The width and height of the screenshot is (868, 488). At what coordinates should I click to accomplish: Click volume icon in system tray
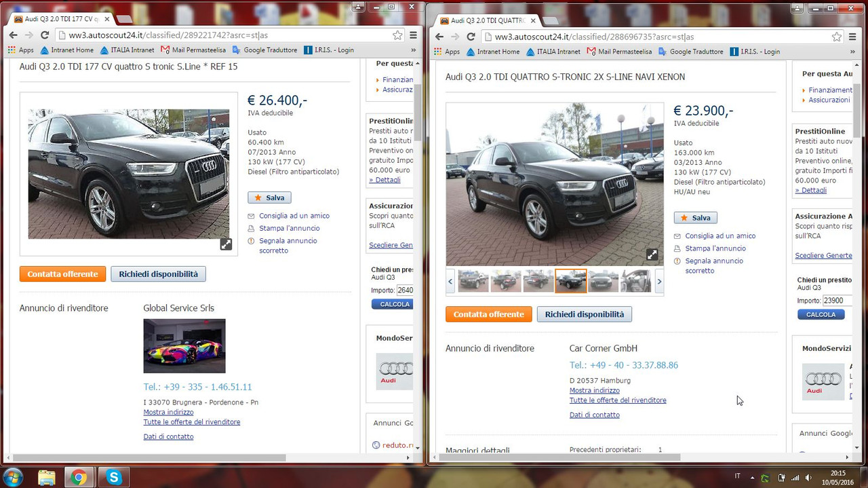pyautogui.click(x=808, y=478)
